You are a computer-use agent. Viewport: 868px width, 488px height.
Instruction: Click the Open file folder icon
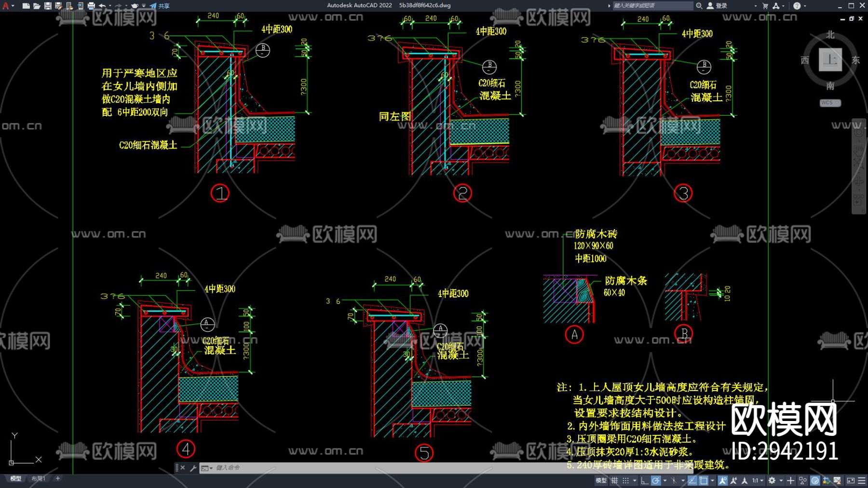coord(37,6)
